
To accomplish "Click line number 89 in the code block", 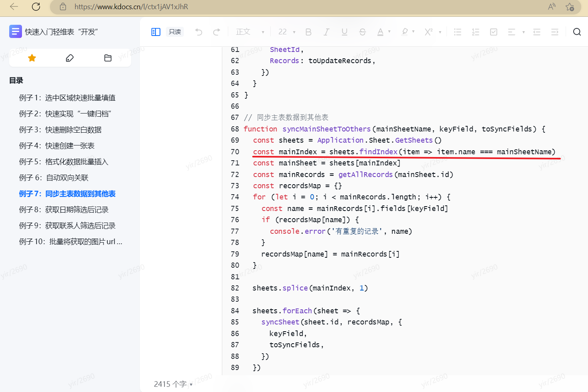I will 235,368.
